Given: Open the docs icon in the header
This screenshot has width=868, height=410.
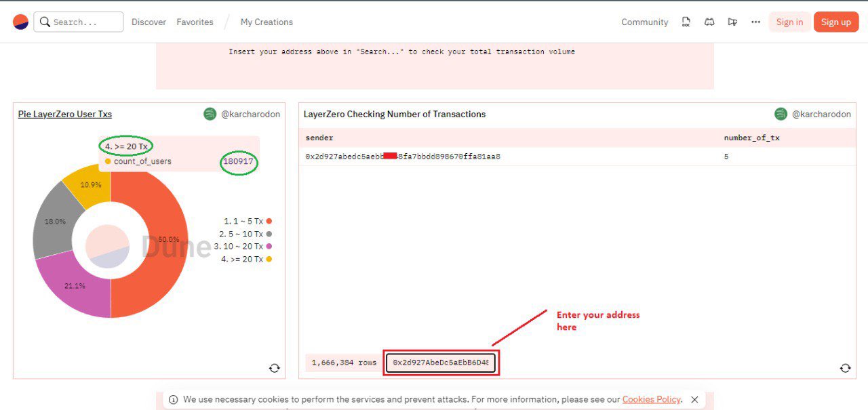Looking at the screenshot, I should [686, 22].
